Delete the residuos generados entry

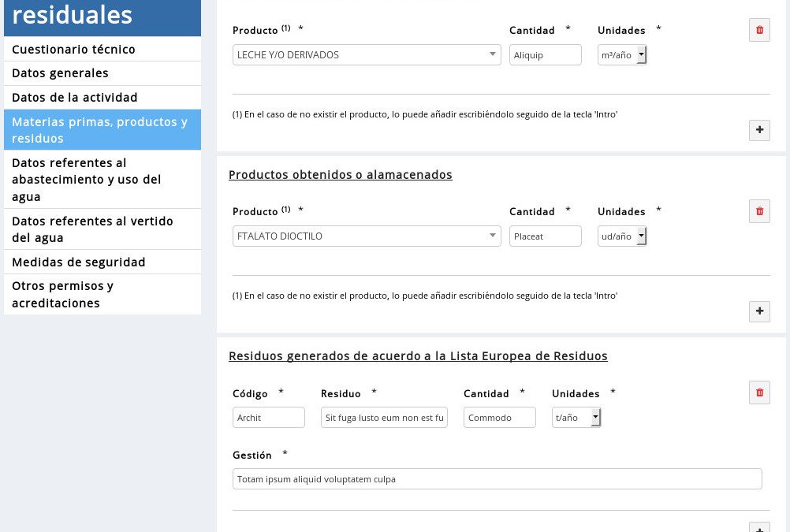pyautogui.click(x=758, y=392)
